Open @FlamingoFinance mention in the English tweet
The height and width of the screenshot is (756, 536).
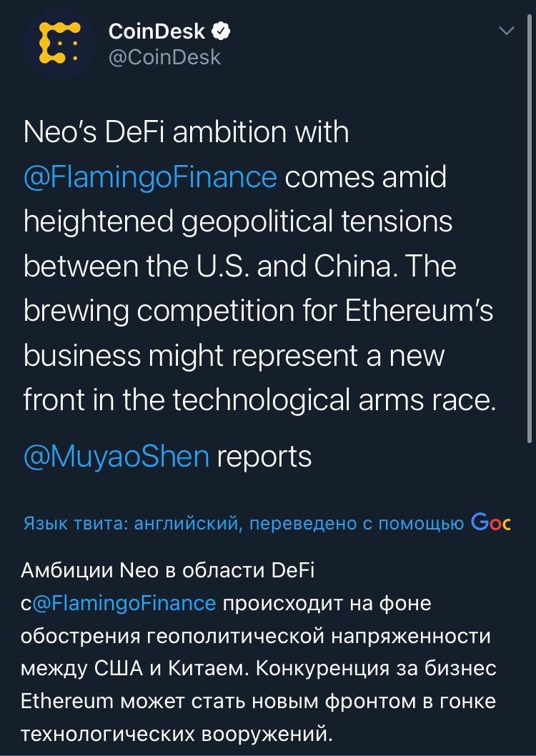150,177
